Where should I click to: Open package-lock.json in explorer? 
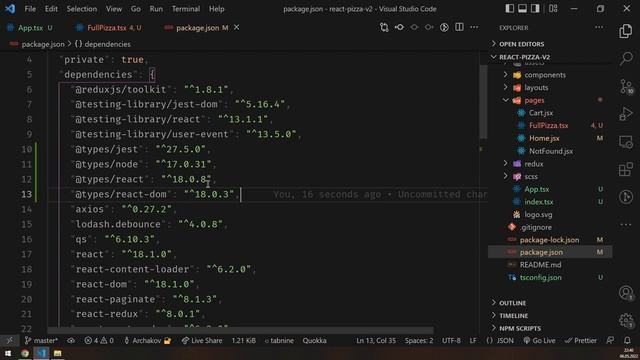pyautogui.click(x=550, y=240)
